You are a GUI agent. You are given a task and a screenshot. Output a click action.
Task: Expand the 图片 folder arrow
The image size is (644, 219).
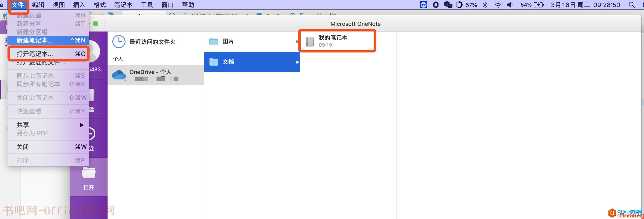click(297, 41)
